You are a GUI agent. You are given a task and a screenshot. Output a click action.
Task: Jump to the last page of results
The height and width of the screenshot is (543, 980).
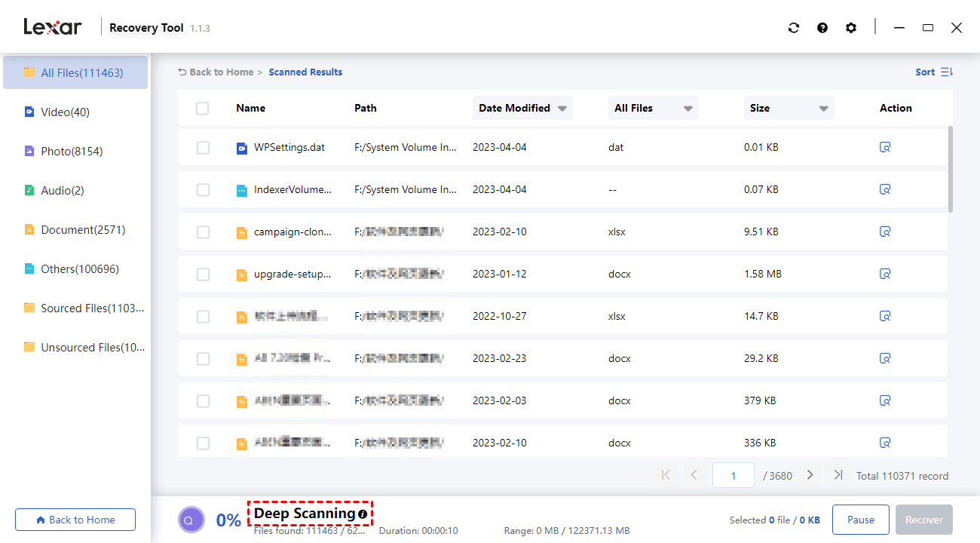tap(838, 475)
